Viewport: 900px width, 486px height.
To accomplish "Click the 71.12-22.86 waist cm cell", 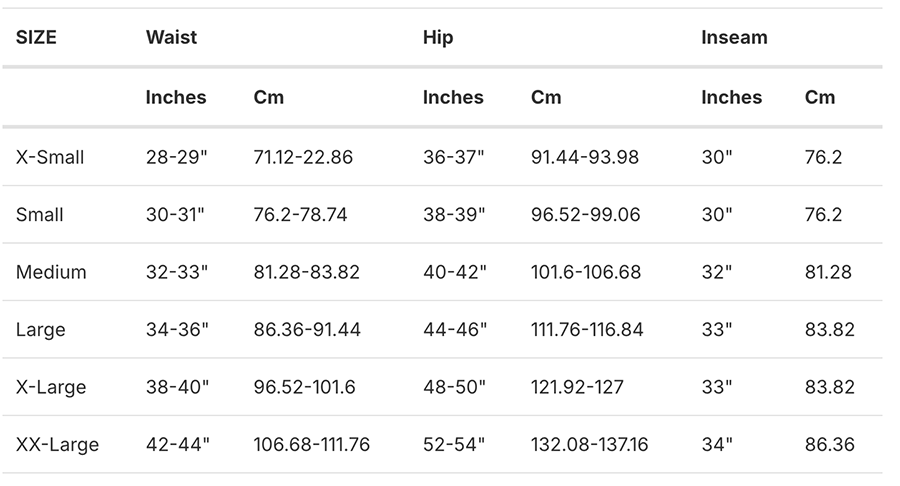I will coord(303,157).
